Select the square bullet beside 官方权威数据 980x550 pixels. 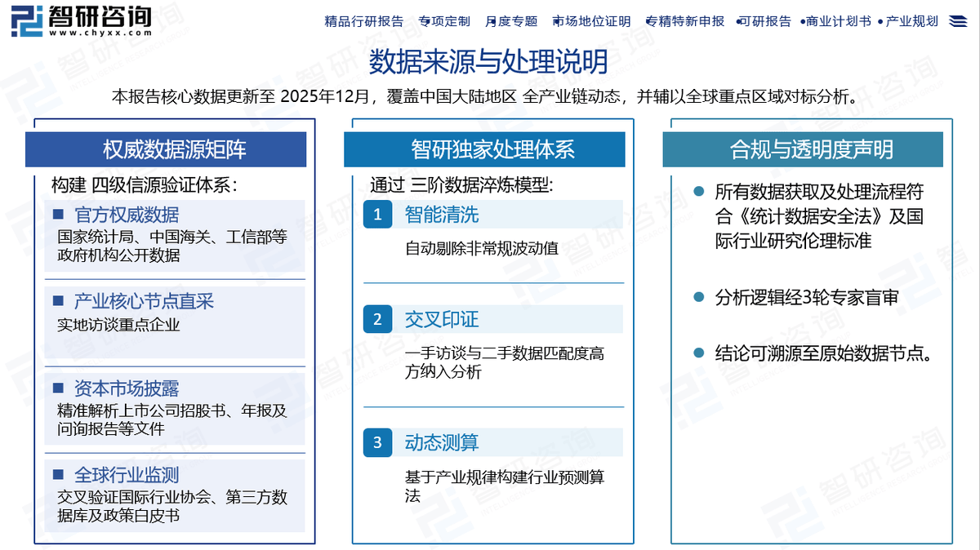[56, 215]
